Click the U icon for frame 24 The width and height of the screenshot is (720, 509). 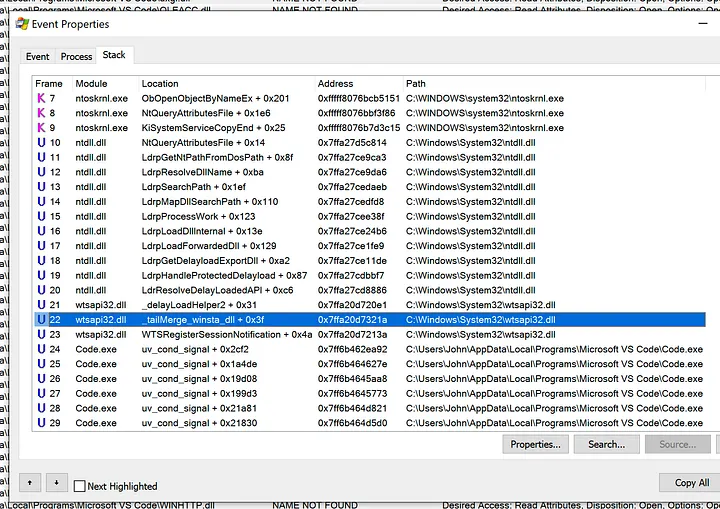pyautogui.click(x=41, y=349)
